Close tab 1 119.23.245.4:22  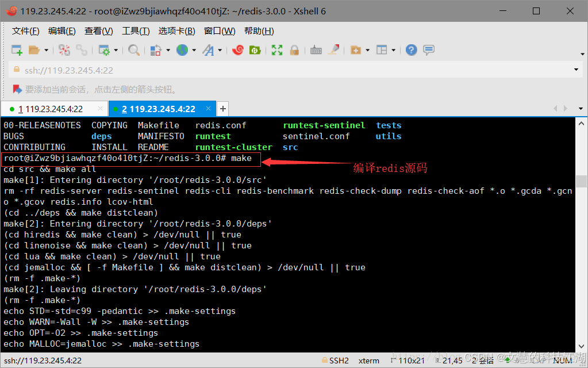pos(100,109)
